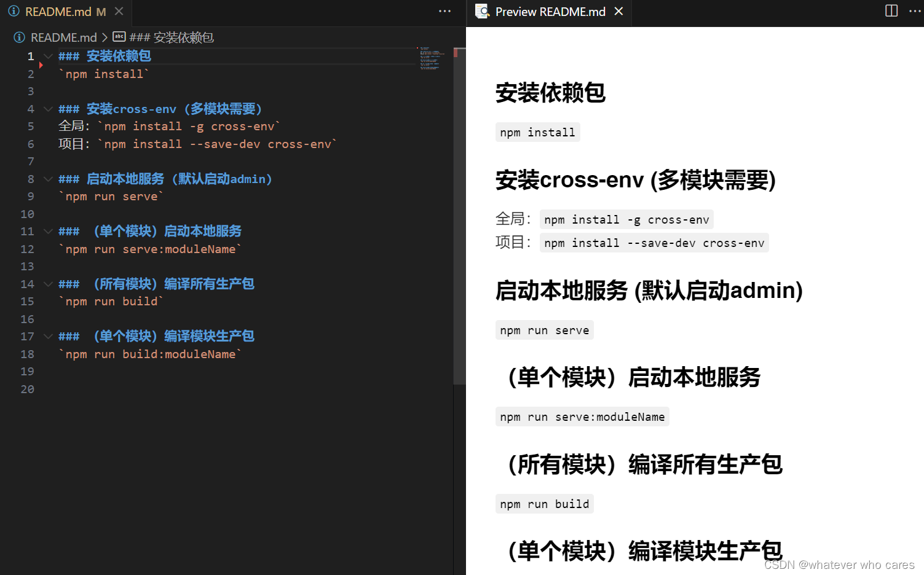Image resolution: width=924 pixels, height=575 pixels.
Task: Click preview code 'npm install -g cross-env'
Action: pyautogui.click(x=627, y=220)
